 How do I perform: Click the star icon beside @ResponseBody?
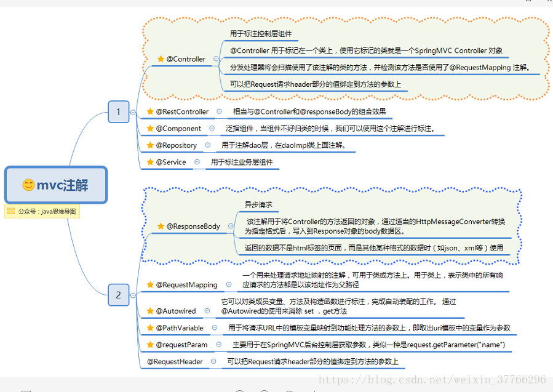click(161, 226)
